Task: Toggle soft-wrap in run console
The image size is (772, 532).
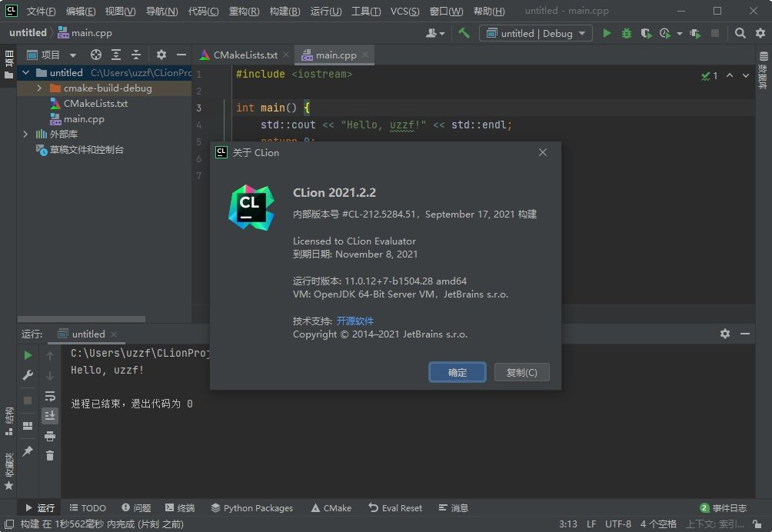Action: click(50, 396)
